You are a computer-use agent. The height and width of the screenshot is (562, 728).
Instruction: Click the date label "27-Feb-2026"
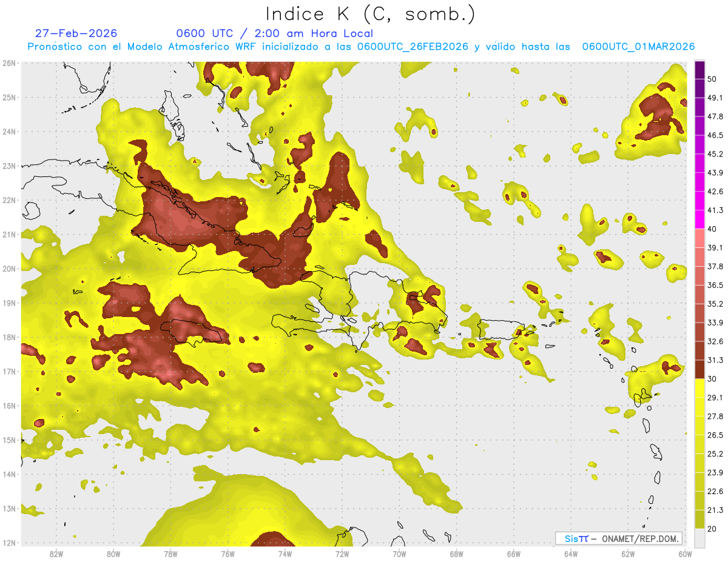tap(76, 33)
